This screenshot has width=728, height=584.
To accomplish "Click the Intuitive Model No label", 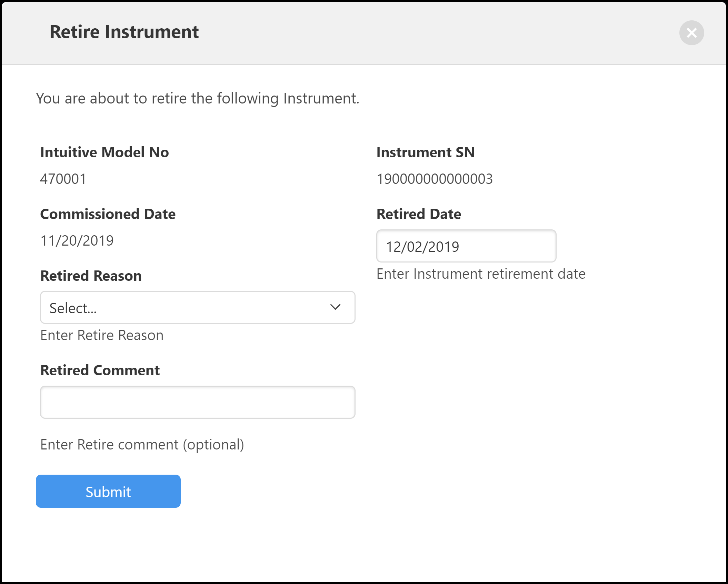I will 104,152.
